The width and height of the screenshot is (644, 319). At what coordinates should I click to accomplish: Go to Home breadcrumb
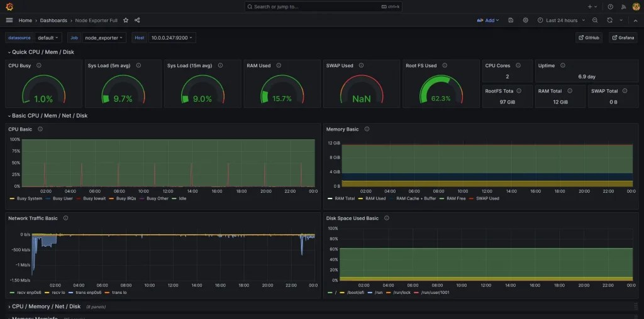click(25, 20)
